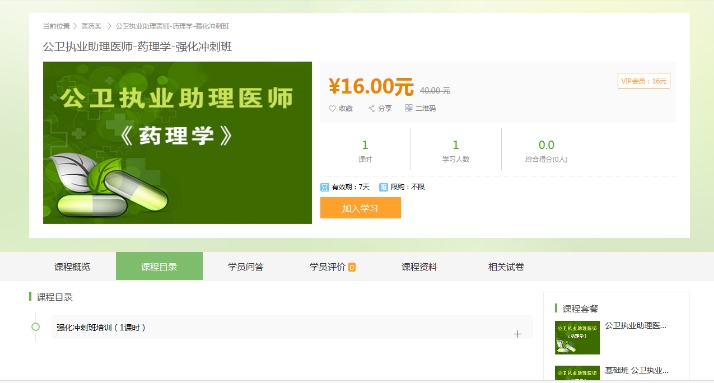
Task: Click the orange 0 review count badge
Action: [x=352, y=267]
